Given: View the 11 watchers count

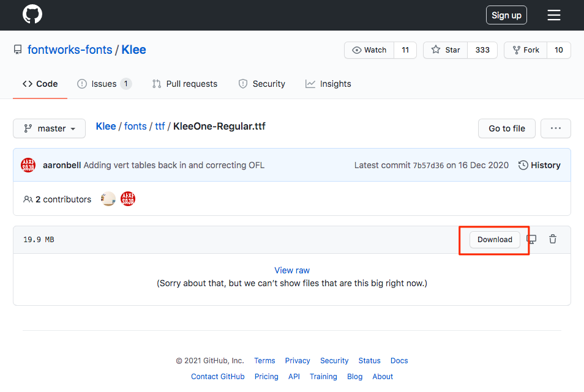Looking at the screenshot, I should click(405, 50).
